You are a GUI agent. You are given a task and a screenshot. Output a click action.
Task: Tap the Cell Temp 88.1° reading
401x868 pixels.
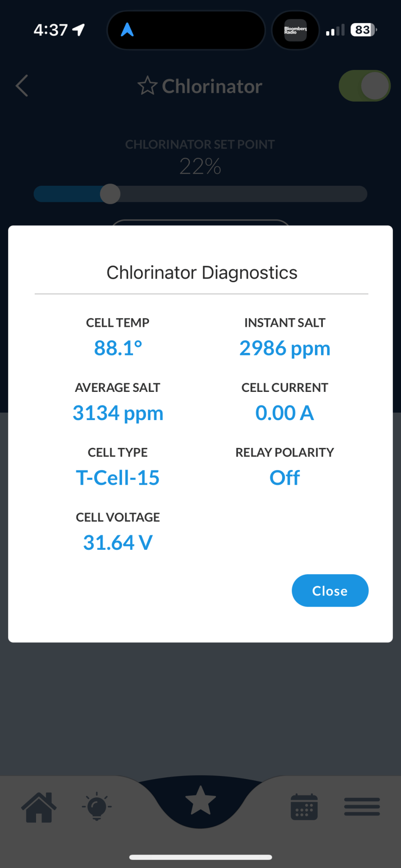(x=118, y=348)
